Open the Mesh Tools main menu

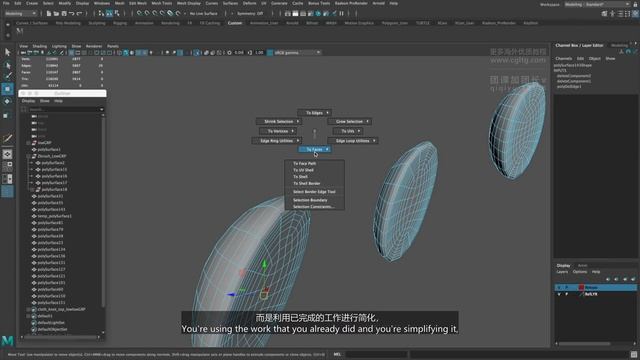pos(162,3)
